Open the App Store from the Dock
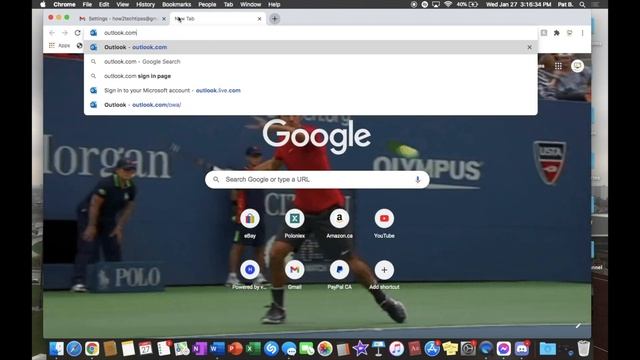Viewport: 640px width, 360px height. 432,349
